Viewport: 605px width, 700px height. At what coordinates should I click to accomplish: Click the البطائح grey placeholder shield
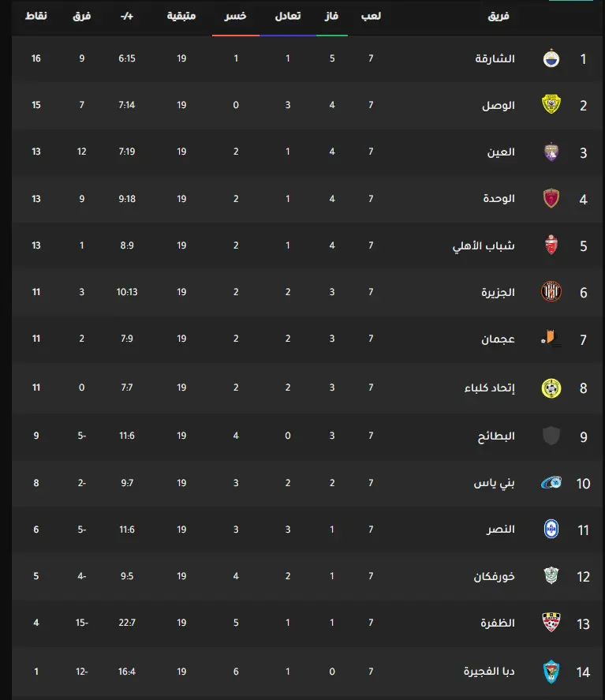(551, 436)
